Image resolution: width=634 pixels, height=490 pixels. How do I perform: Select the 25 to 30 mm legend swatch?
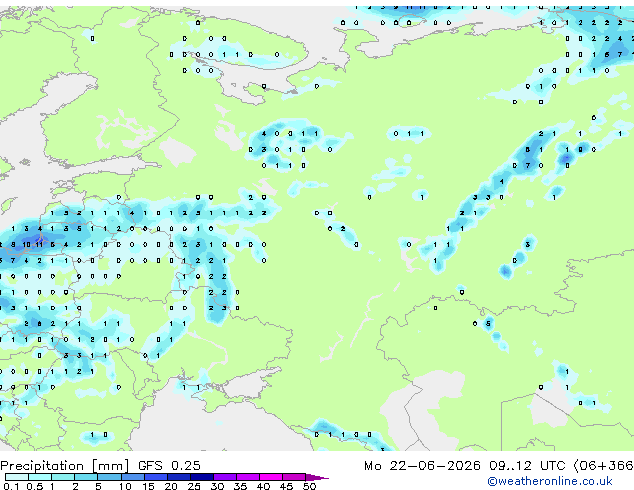202,477
